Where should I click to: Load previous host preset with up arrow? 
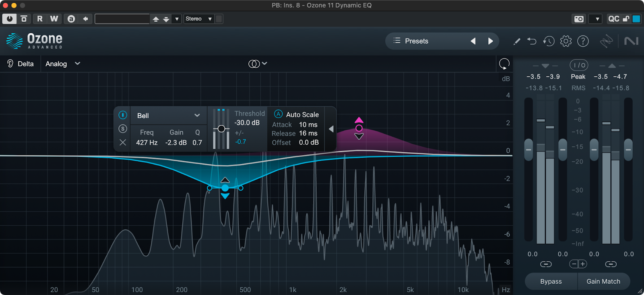click(156, 19)
